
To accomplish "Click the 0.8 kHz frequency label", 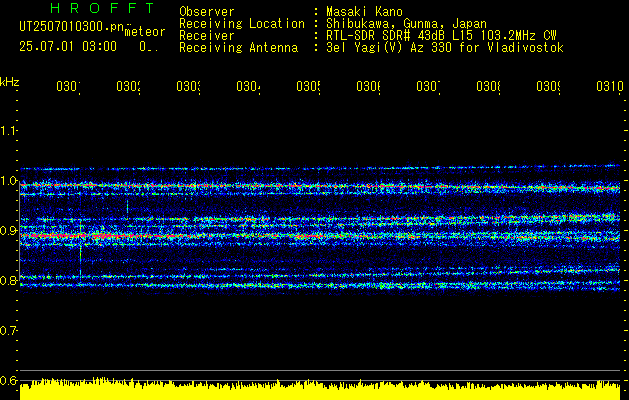I will point(8,280).
